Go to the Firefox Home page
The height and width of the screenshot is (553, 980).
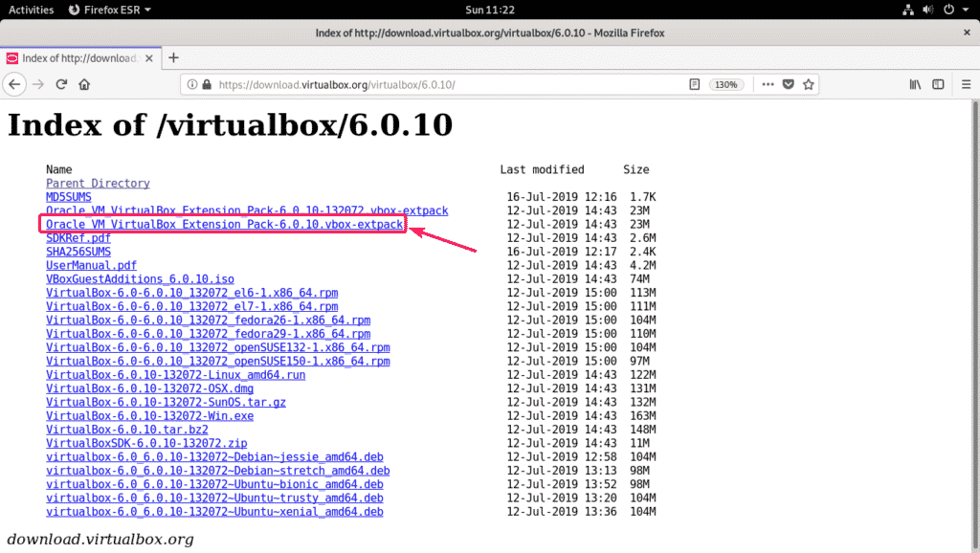[84, 84]
